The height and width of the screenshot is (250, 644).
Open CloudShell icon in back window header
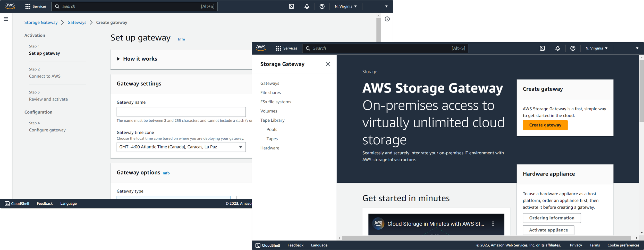[x=291, y=6]
